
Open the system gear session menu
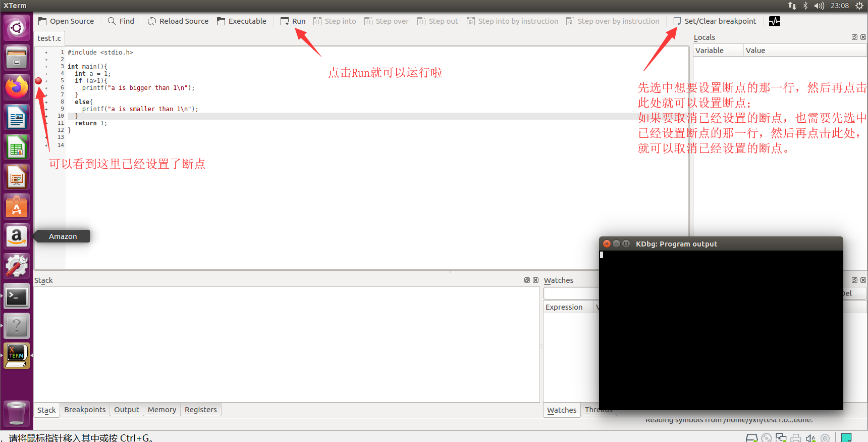859,6
